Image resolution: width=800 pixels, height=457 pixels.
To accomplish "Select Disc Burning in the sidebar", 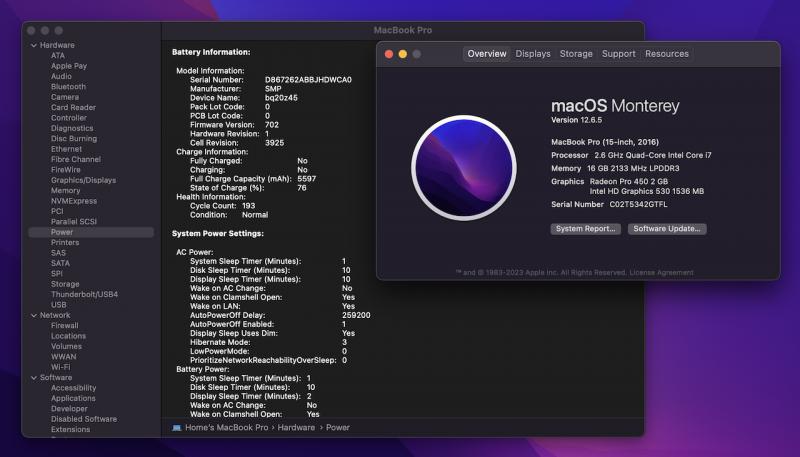I will [74, 139].
